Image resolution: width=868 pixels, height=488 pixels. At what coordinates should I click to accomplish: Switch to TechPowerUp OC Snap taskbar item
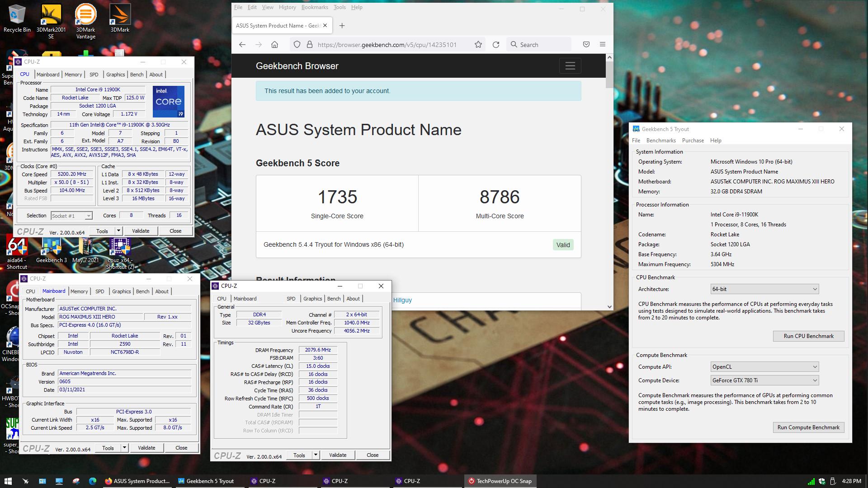click(500, 481)
